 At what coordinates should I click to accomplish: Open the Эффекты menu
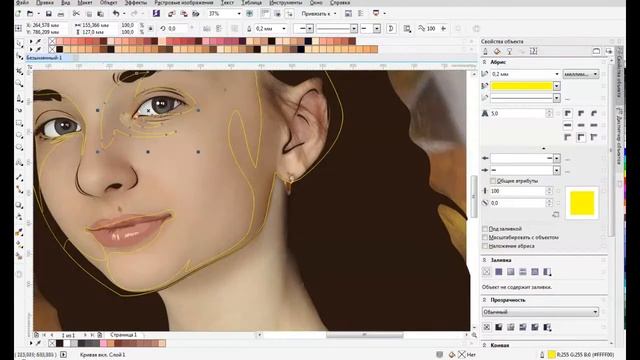click(x=136, y=2)
